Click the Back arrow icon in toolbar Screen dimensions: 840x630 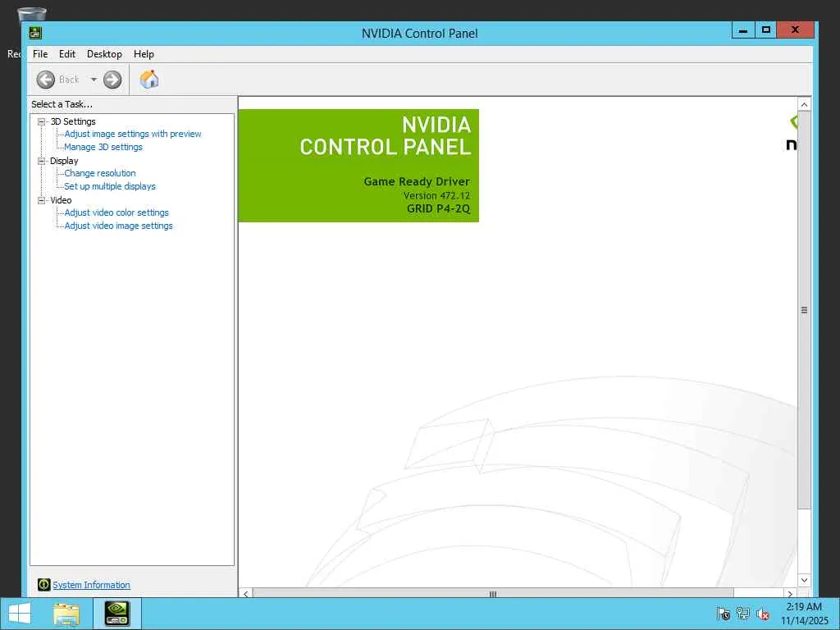tap(46, 80)
